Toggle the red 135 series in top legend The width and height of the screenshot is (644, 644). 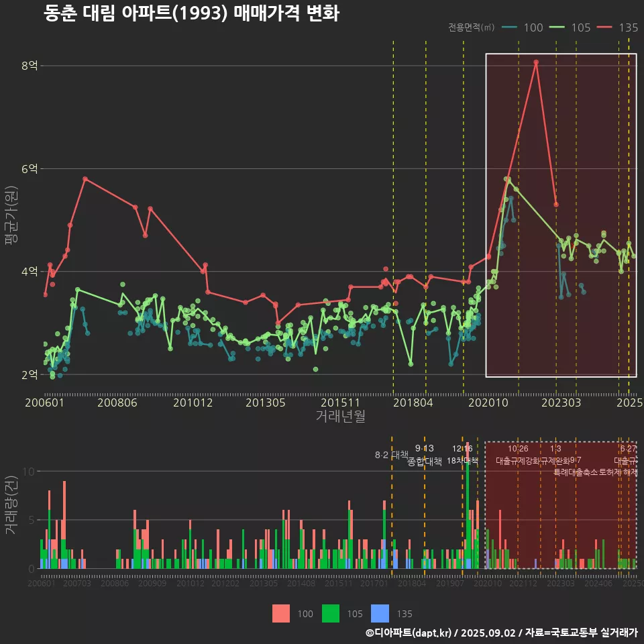(x=605, y=28)
